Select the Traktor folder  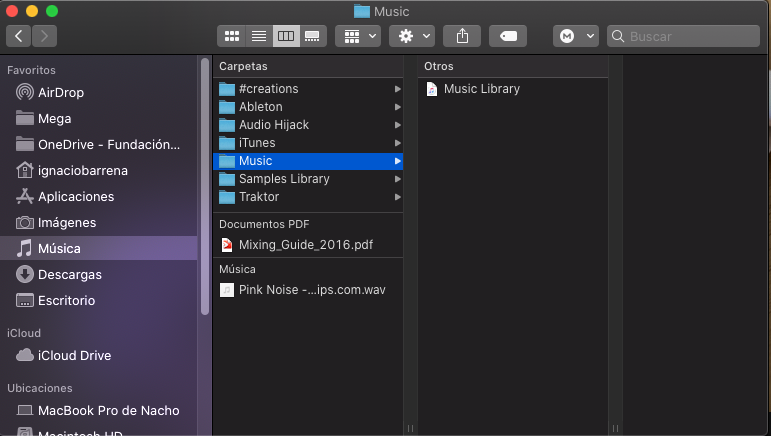308,197
